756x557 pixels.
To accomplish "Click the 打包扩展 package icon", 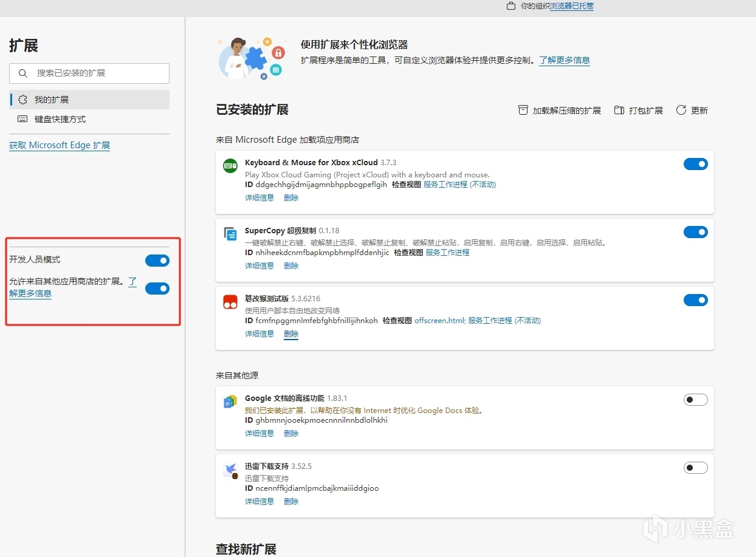I will (x=619, y=110).
